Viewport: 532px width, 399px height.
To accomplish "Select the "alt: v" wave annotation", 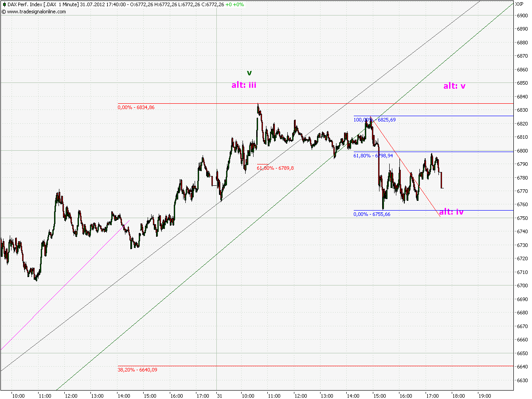I will tap(455, 86).
